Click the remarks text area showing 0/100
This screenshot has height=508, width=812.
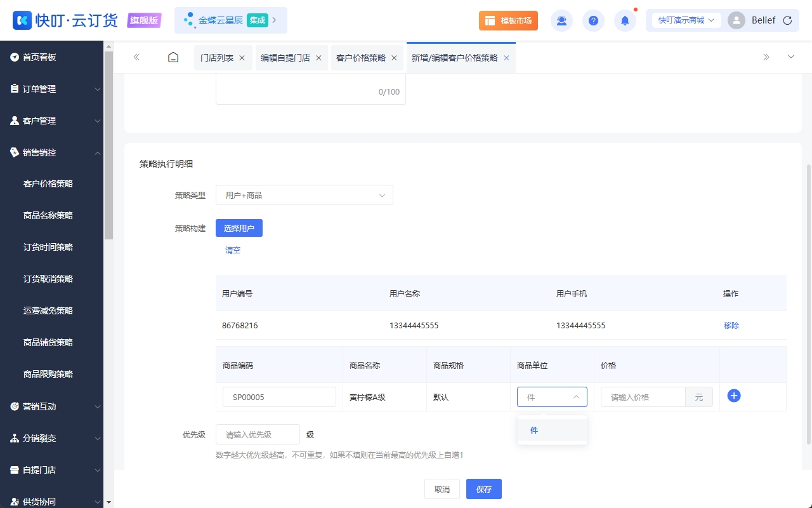(311, 89)
